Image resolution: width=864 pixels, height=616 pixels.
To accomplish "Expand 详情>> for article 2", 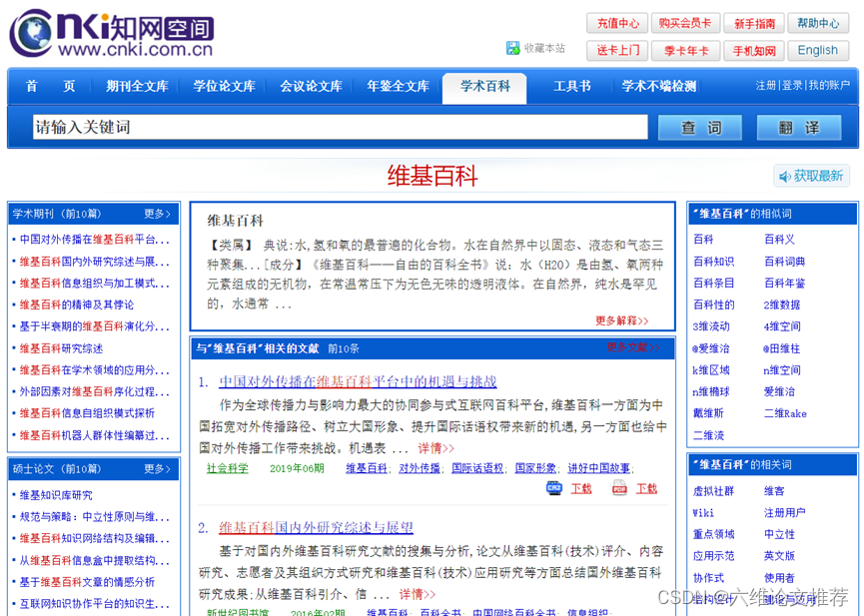I will tap(418, 594).
